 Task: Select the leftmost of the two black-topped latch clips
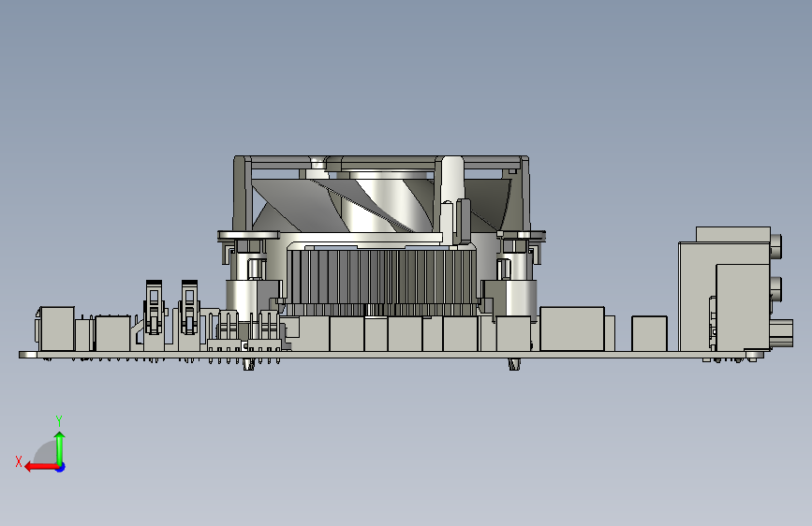click(154, 308)
